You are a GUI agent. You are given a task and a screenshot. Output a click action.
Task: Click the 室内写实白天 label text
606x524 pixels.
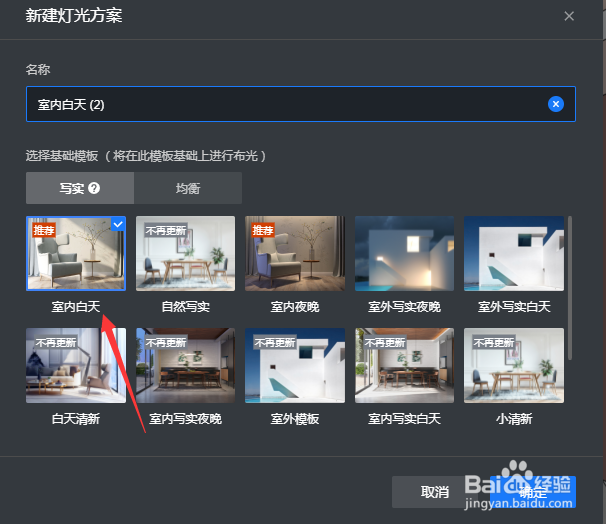click(x=404, y=419)
